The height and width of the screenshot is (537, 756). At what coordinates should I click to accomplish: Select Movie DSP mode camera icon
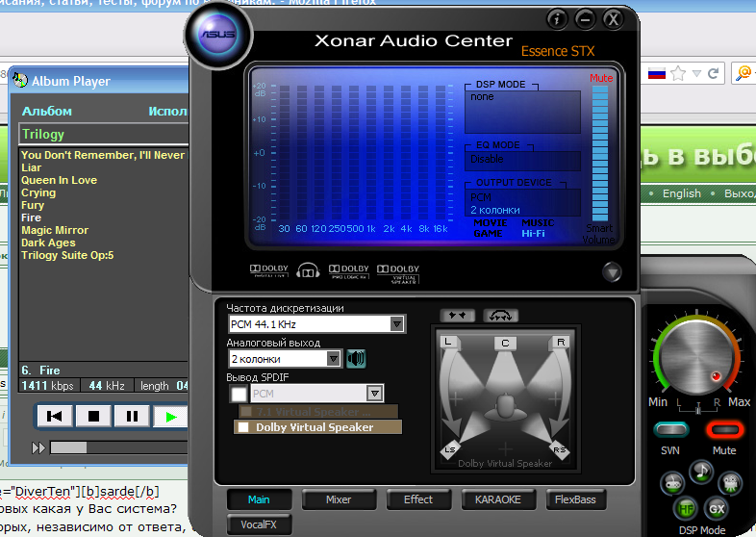(730, 482)
